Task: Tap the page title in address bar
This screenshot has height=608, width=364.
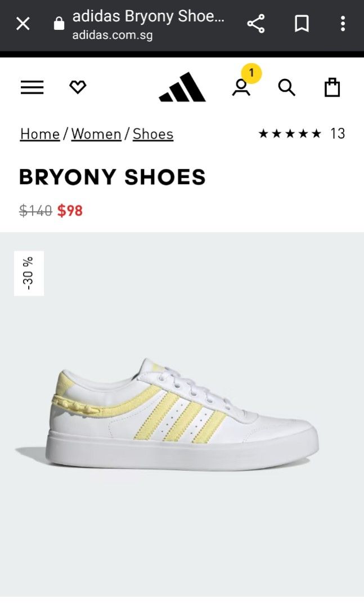Action: [149, 17]
